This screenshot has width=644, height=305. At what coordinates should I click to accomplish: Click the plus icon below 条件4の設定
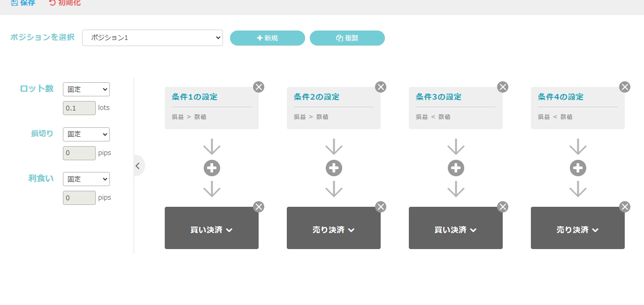point(578,168)
